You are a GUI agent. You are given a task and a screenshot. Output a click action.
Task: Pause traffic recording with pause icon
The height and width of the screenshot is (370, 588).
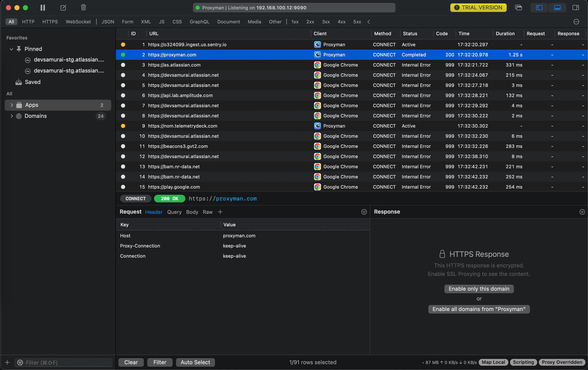pos(43,8)
